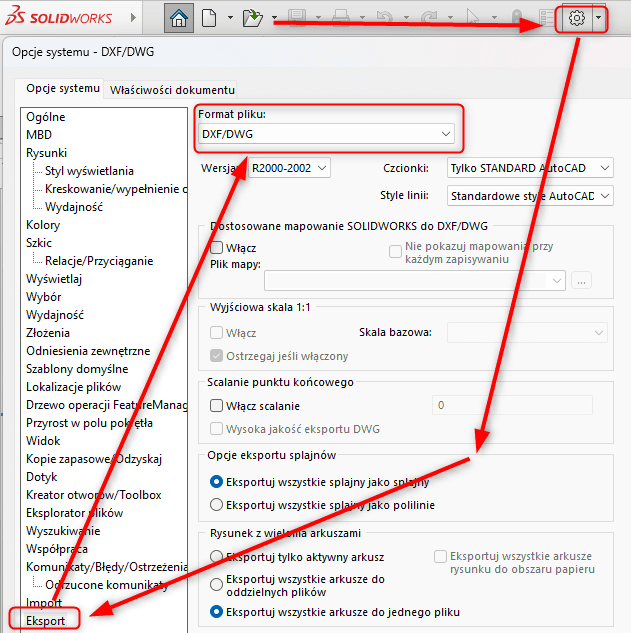
Task: Expand the arrow beside the New icon
Action: pyautogui.click(x=230, y=19)
